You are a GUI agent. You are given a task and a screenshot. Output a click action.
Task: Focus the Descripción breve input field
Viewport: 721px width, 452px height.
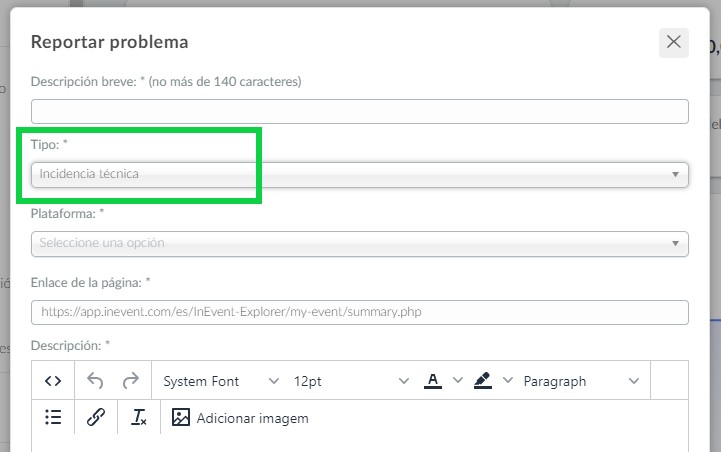360,111
